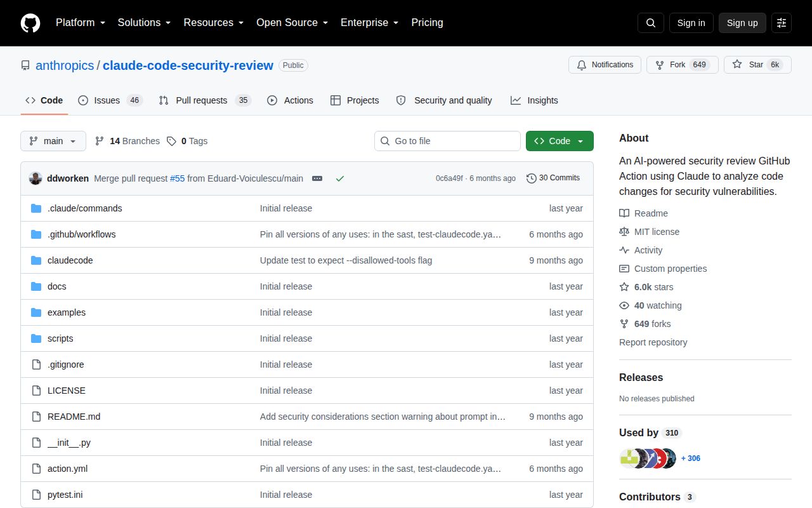
Task: Click the repository icon beside anthropics
Action: [x=25, y=65]
